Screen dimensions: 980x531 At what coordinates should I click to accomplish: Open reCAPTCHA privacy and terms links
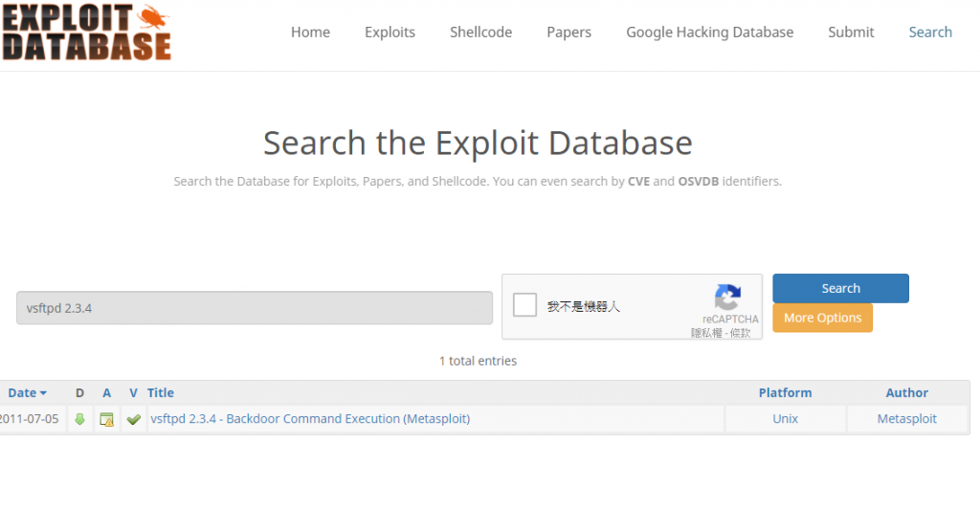coord(721,333)
